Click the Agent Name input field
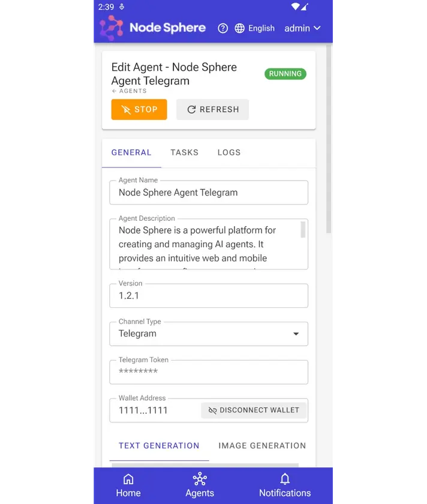The image size is (427, 504). pos(209,193)
